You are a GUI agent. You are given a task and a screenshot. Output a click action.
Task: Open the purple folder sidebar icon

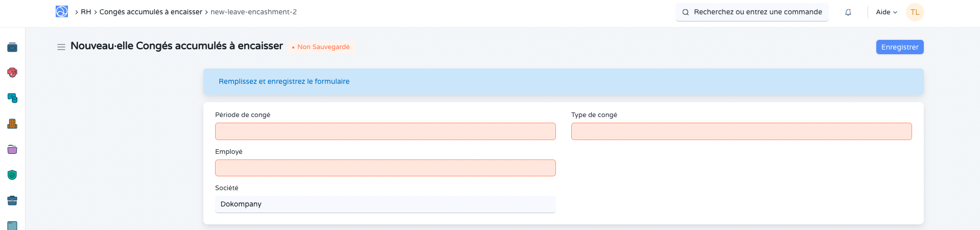(x=12, y=149)
